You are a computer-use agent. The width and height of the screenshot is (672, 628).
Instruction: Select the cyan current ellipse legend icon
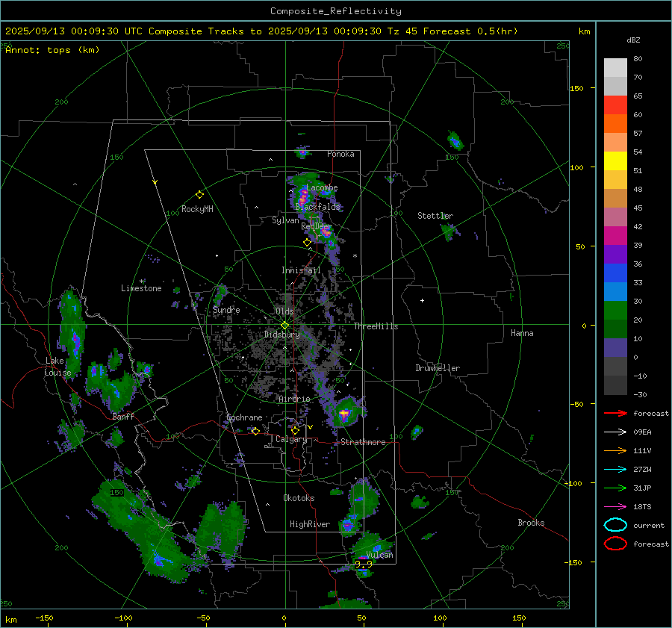(615, 525)
